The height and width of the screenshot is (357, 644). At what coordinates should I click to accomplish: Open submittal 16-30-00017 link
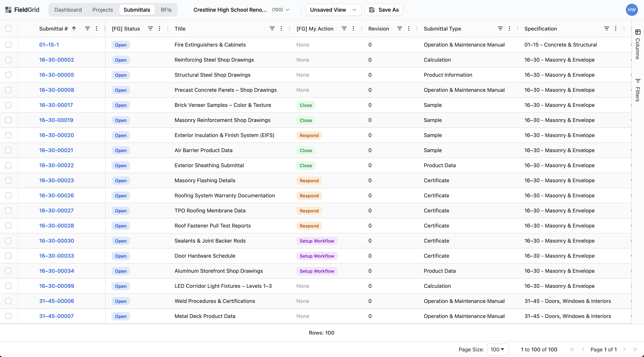[56, 105]
